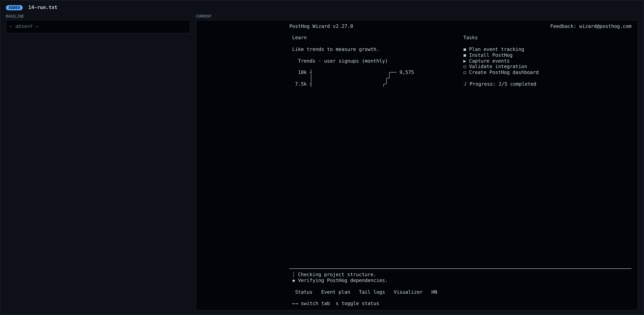Click the 's toggle status' key hint
Screen dimensions: 644x315
pyautogui.click(x=357, y=303)
